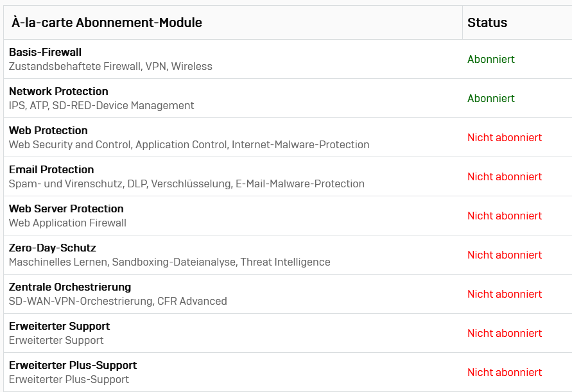This screenshot has height=392, width=572.
Task: Click Nicht abonniert status for Zentrale Orchestrierung
Action: tap(505, 294)
